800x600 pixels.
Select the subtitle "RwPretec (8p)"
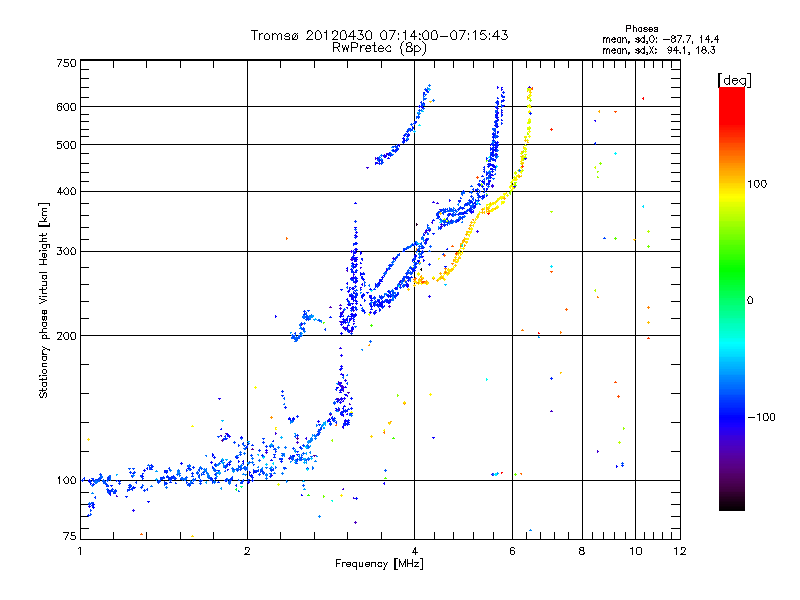click(379, 48)
